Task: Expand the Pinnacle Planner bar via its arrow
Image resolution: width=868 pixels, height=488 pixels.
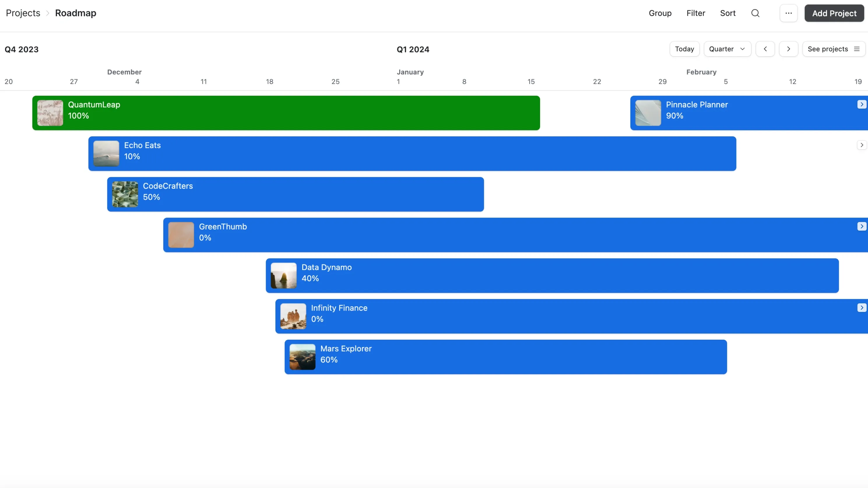Action: 861,104
